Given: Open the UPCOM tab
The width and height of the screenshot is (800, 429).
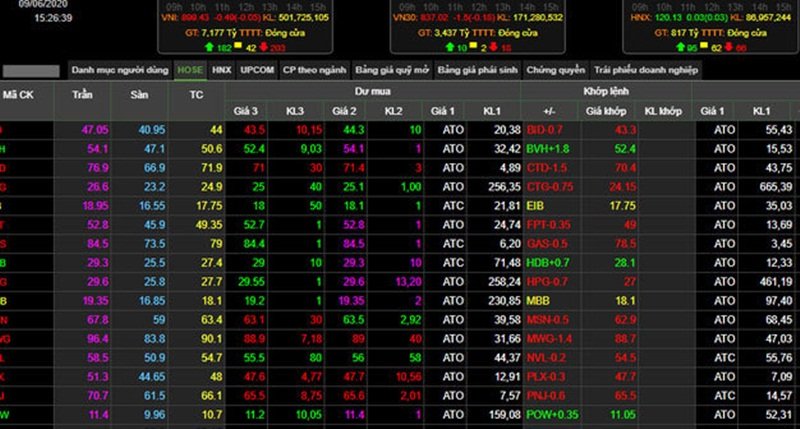Looking at the screenshot, I should coord(257,70).
